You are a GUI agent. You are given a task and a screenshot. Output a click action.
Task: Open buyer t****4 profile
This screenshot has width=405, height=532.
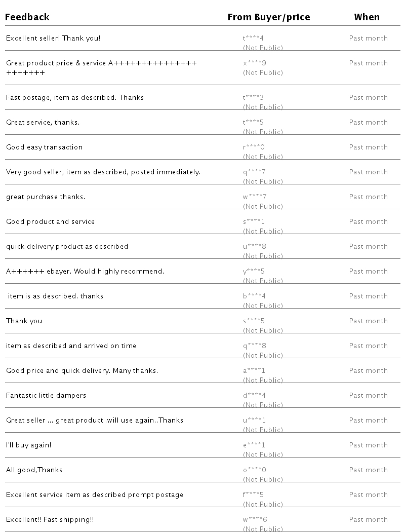tap(253, 38)
